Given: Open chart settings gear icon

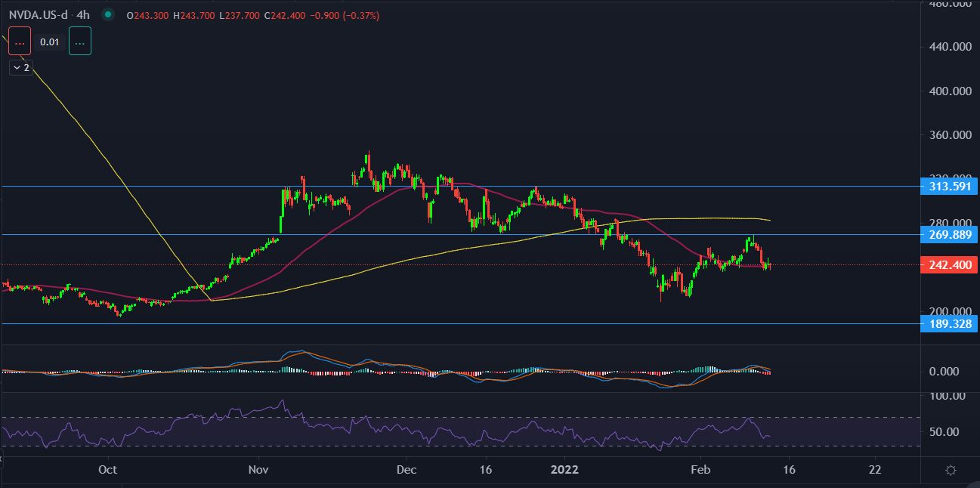Looking at the screenshot, I should point(951,470).
